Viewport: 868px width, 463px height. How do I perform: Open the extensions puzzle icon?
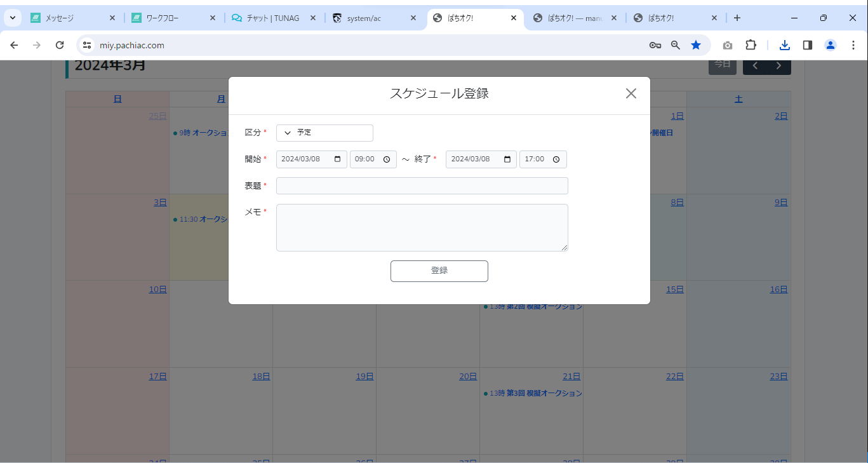(751, 45)
